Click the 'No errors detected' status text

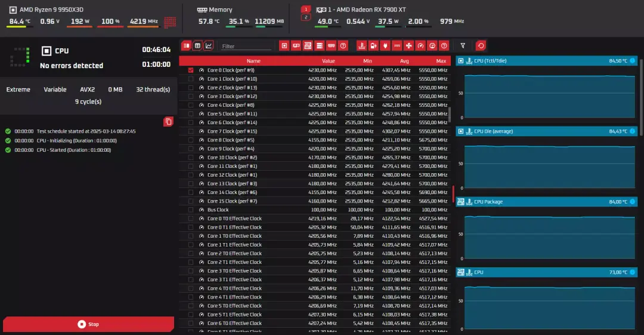point(72,66)
